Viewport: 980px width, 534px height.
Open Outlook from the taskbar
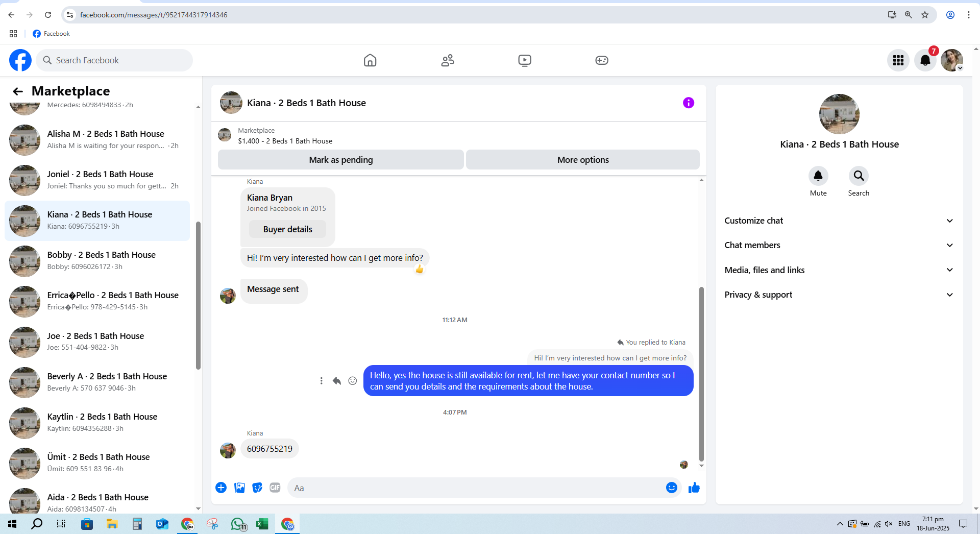[x=162, y=524]
